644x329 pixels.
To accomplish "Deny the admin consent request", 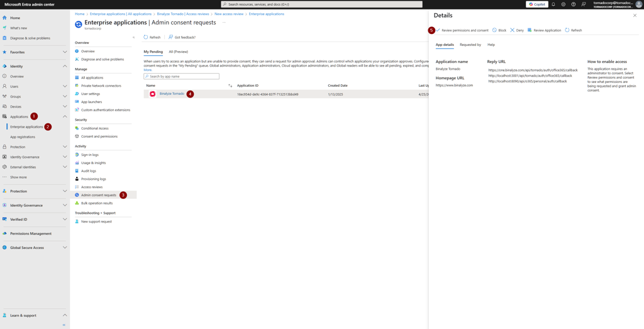I will point(517,30).
